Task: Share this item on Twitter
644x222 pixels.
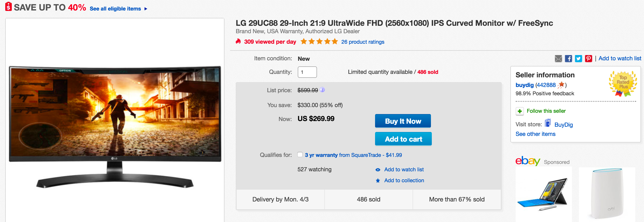Action: pyautogui.click(x=578, y=59)
